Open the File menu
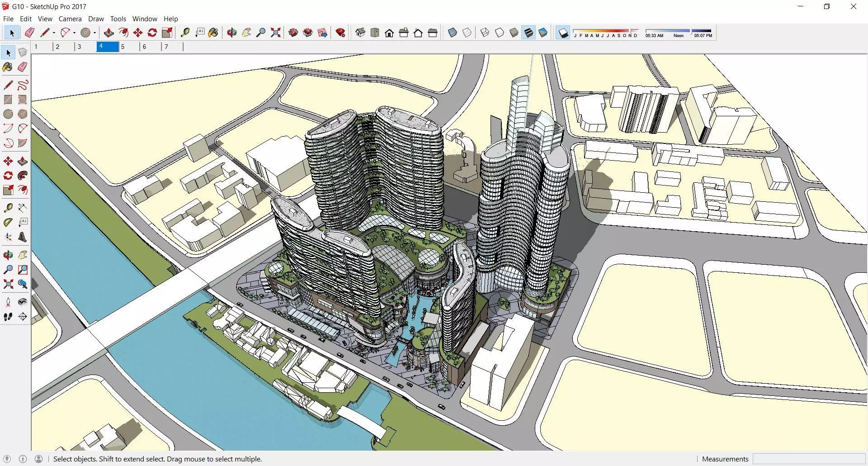The width and height of the screenshot is (868, 466). pos(8,19)
